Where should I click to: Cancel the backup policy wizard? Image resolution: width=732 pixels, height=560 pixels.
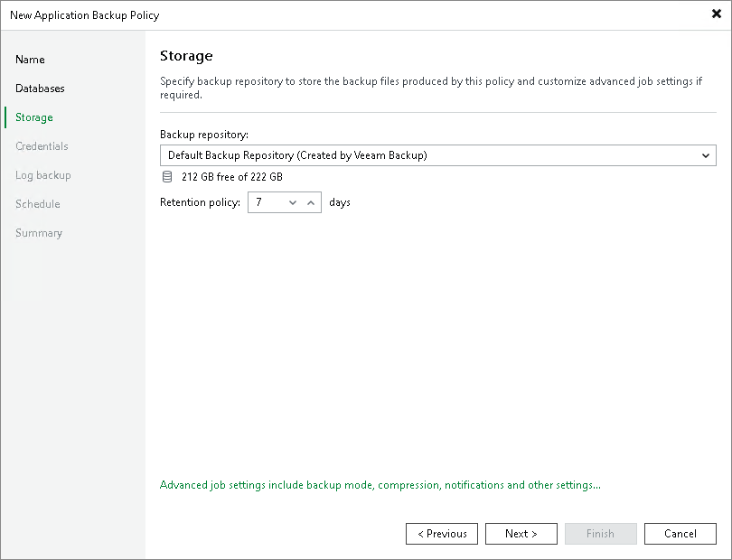point(680,534)
